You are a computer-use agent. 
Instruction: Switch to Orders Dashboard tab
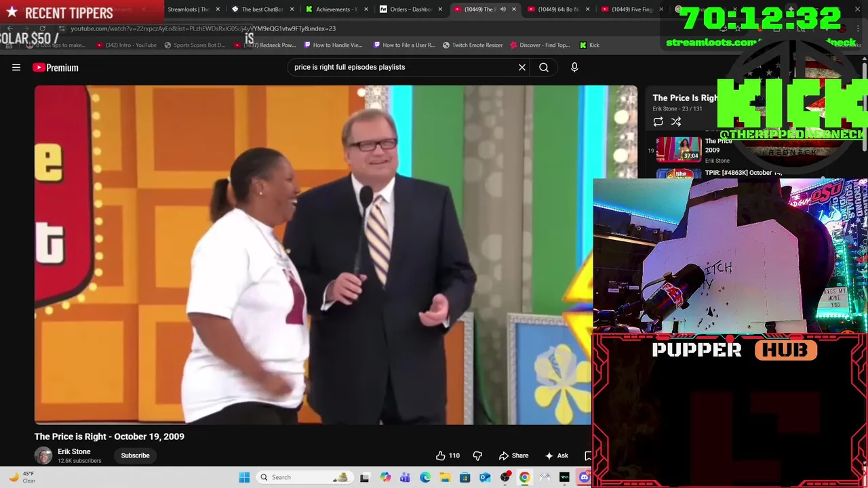[x=411, y=9]
